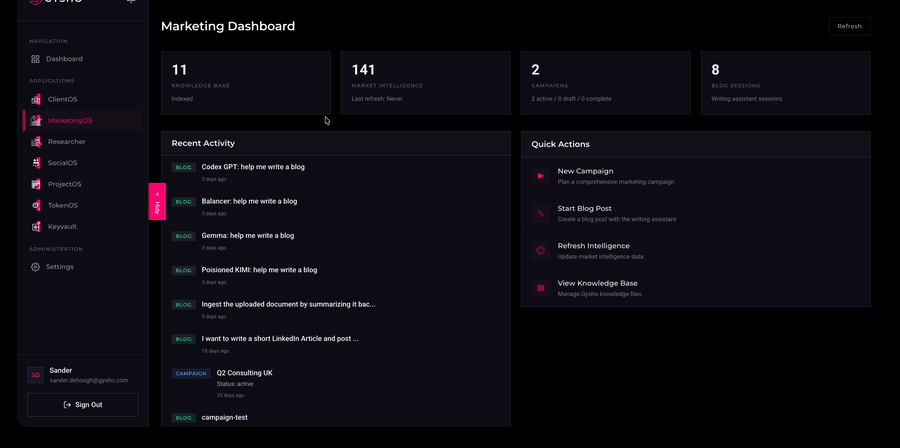Open ClientOS from the applications list
This screenshot has width=900, height=448.
point(82,99)
